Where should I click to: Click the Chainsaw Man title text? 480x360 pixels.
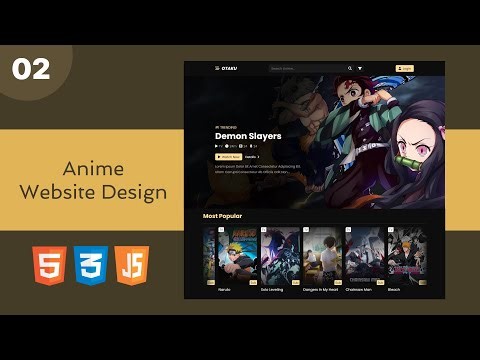click(x=359, y=290)
